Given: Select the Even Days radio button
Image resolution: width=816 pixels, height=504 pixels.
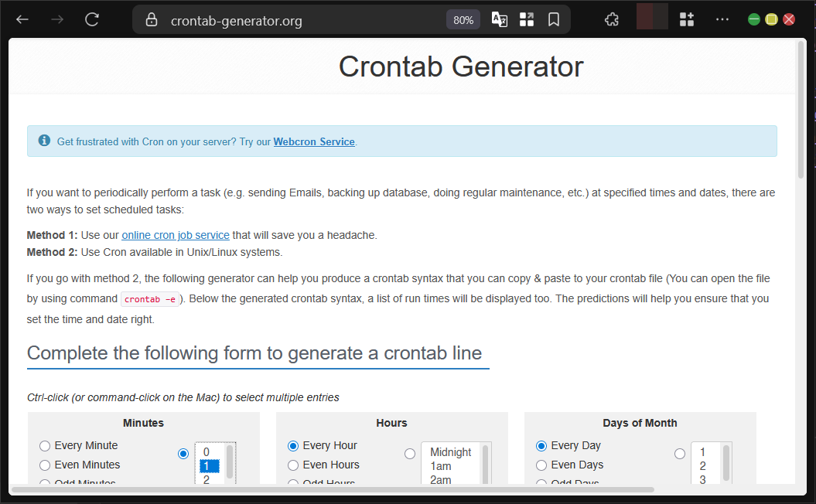Looking at the screenshot, I should click(x=541, y=465).
